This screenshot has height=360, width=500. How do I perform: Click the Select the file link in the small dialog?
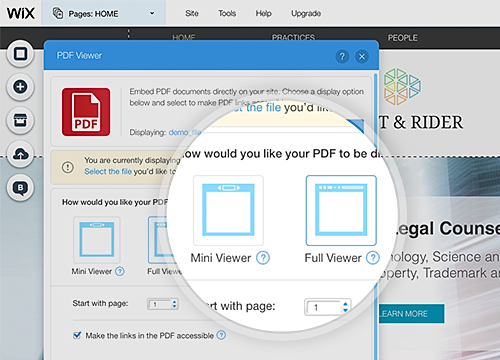pyautogui.click(x=108, y=171)
